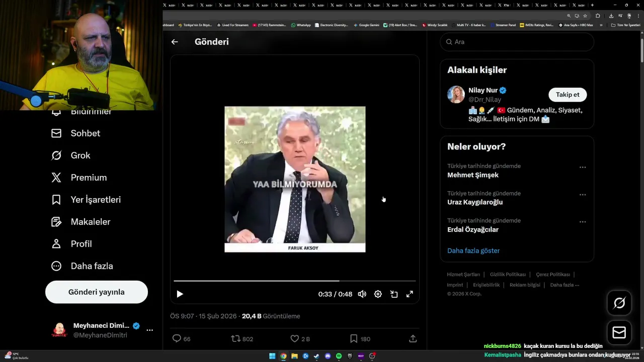The image size is (644, 362).
Task: Follow Nilay Nur with Takip et
Action: tap(568, 95)
